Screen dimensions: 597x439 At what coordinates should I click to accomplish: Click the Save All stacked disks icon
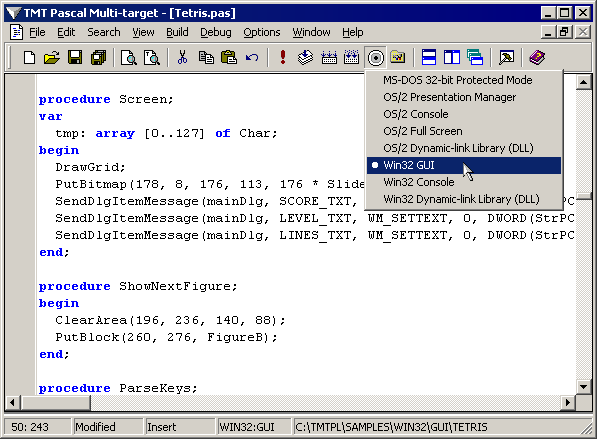tap(99, 58)
